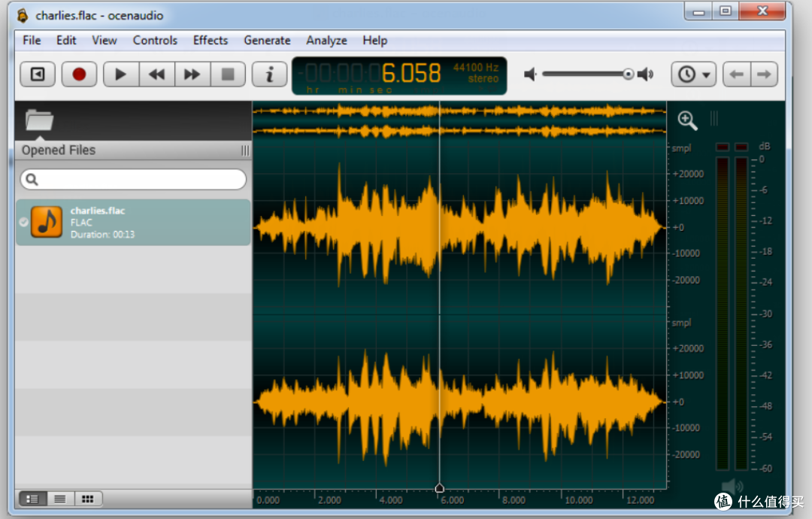Click the grip handle beside the zoom icon
The image size is (812, 519).
(x=714, y=119)
